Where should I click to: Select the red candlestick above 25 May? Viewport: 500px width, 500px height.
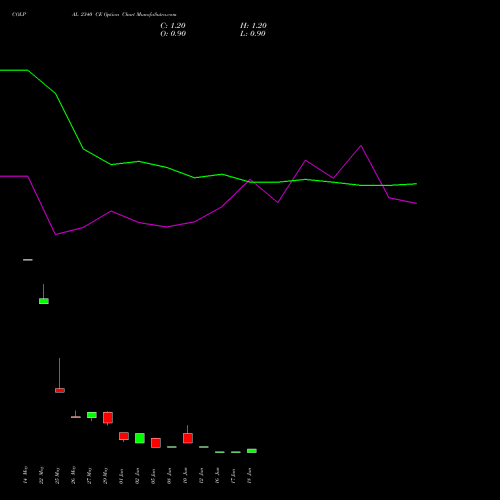point(60,390)
